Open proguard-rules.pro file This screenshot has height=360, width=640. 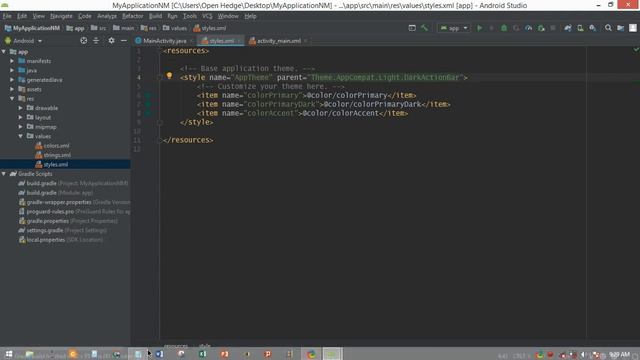(x=50, y=211)
